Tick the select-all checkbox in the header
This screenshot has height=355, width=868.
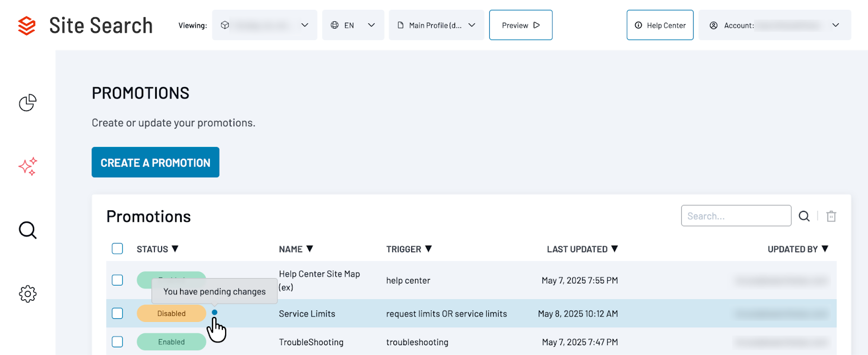coord(117,249)
